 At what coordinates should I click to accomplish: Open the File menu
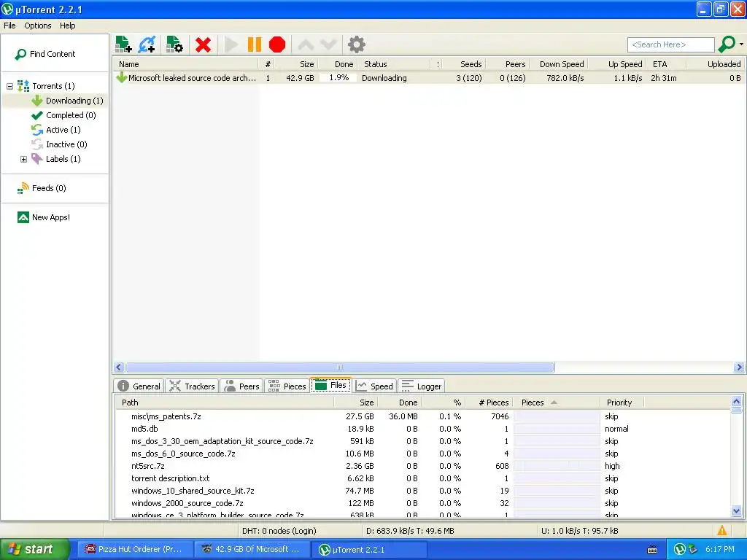(9, 26)
